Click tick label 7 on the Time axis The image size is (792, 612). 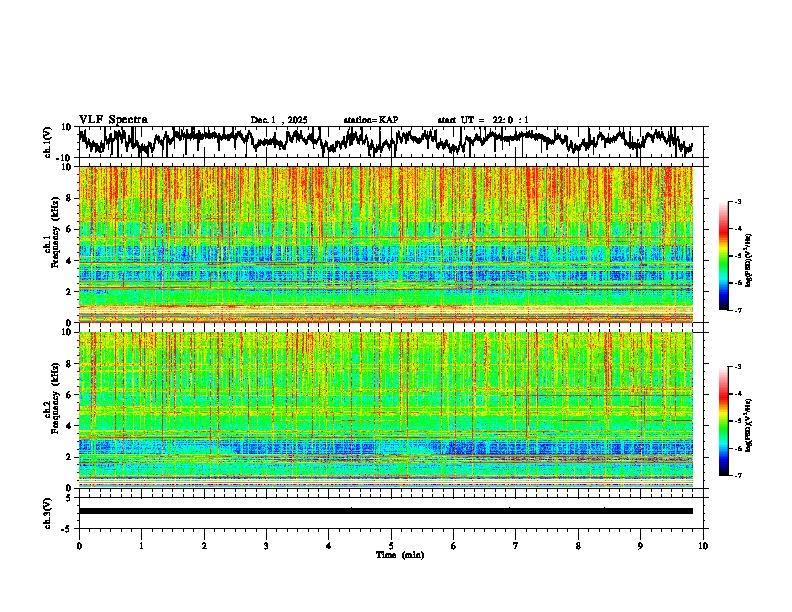(516, 546)
